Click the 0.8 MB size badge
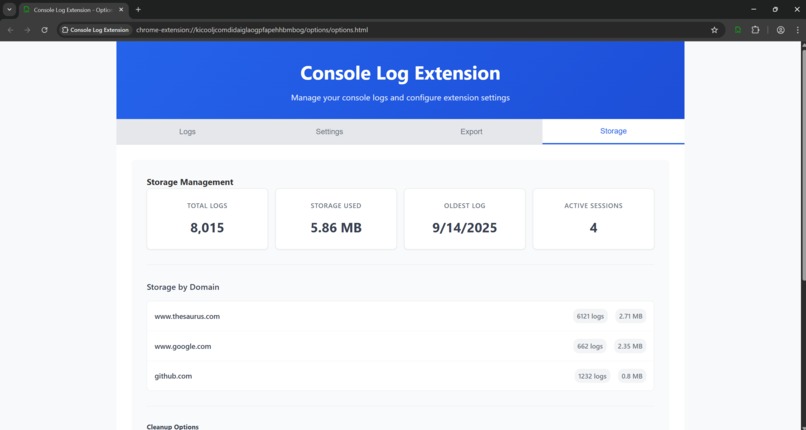This screenshot has width=806, height=430. [632, 376]
